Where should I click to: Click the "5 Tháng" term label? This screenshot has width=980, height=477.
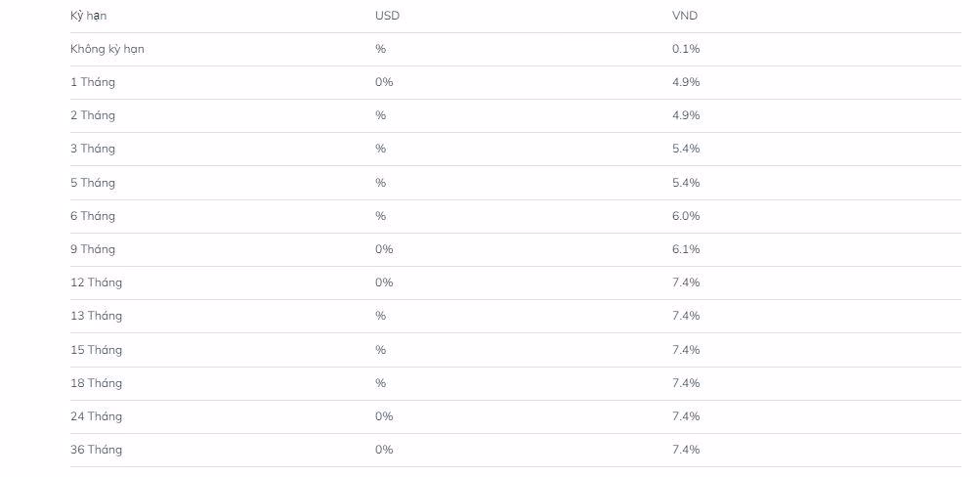point(93,183)
